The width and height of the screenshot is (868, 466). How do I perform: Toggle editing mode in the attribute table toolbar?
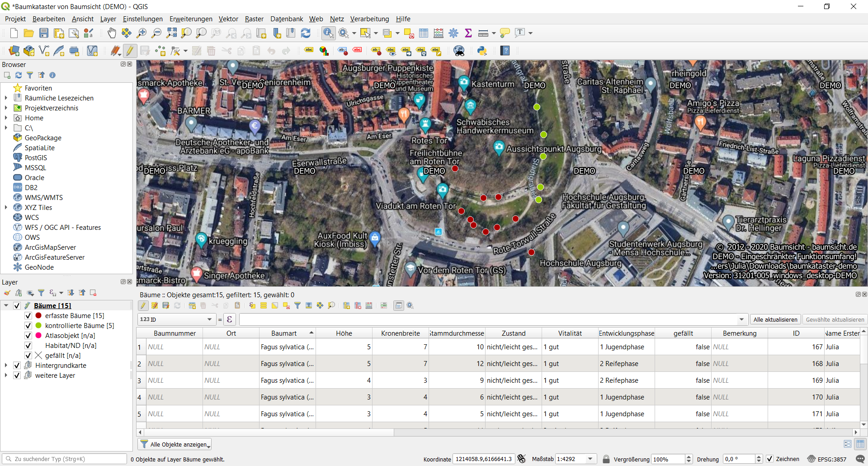[143, 305]
